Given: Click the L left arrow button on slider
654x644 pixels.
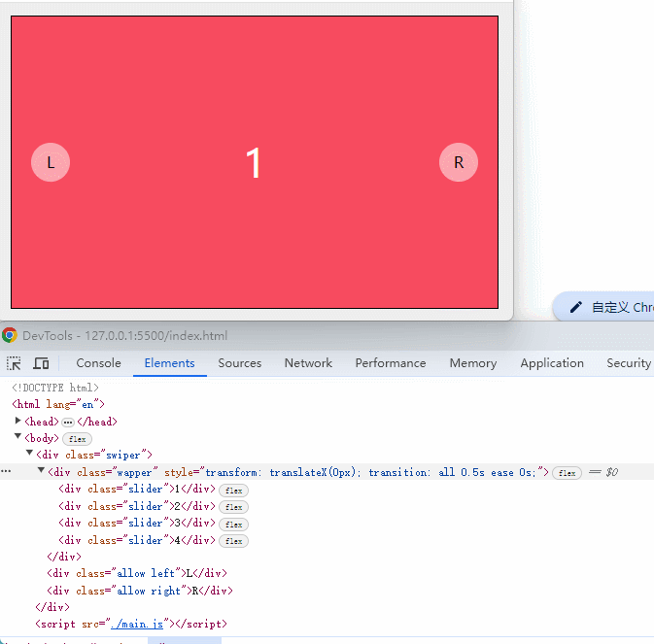Looking at the screenshot, I should click(51, 162).
